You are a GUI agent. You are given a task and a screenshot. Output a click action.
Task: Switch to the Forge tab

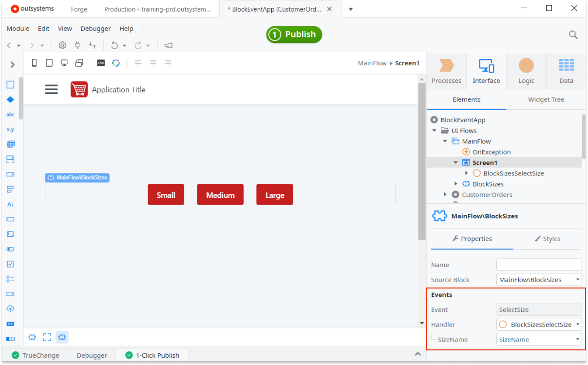pyautogui.click(x=79, y=9)
